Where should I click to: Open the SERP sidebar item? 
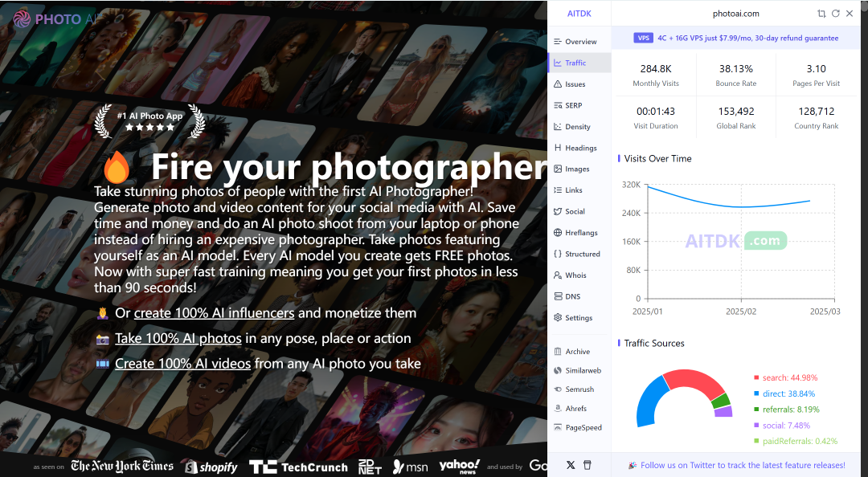pyautogui.click(x=579, y=105)
